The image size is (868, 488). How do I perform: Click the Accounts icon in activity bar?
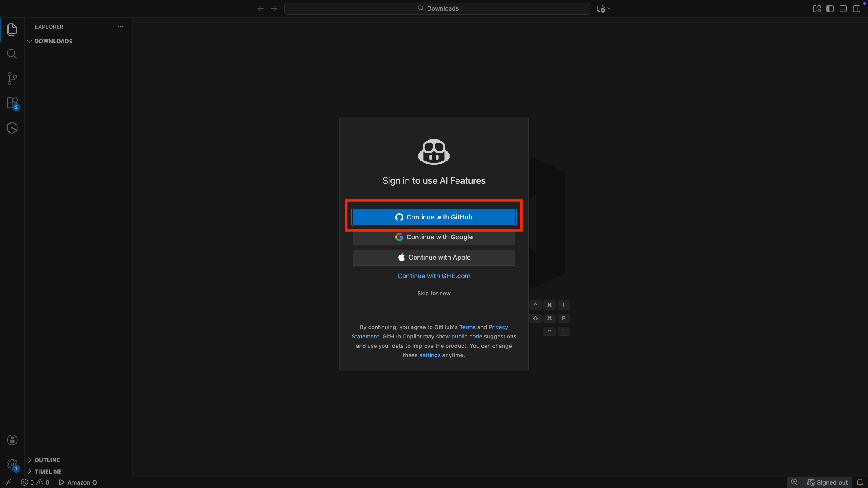click(x=12, y=440)
